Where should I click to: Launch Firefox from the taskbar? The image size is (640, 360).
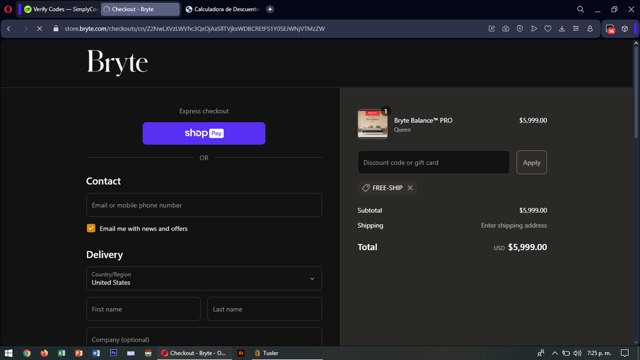coord(44,353)
